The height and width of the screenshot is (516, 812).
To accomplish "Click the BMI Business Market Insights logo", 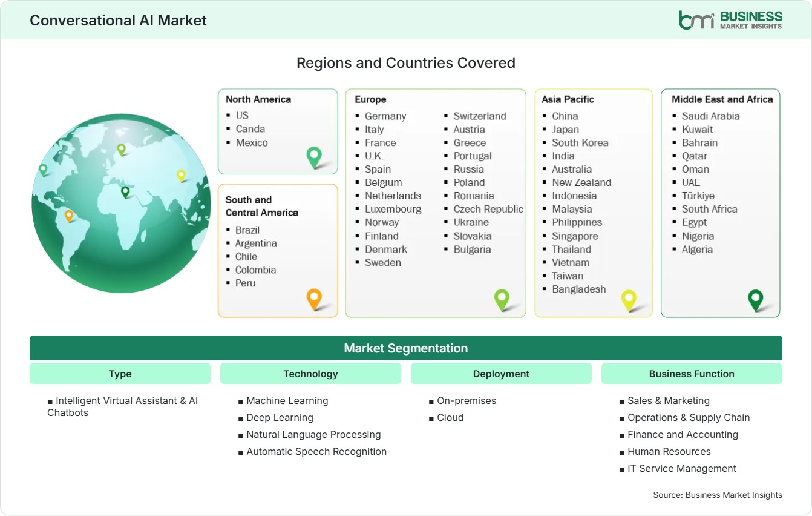I will [730, 19].
